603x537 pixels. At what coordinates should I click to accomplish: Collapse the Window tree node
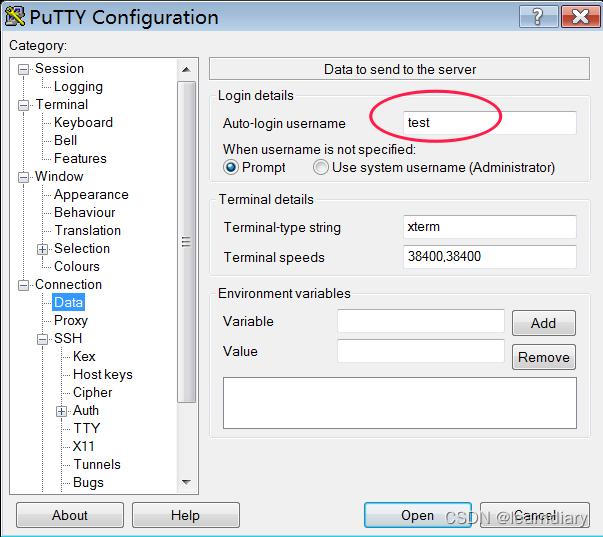pyautogui.click(x=23, y=177)
